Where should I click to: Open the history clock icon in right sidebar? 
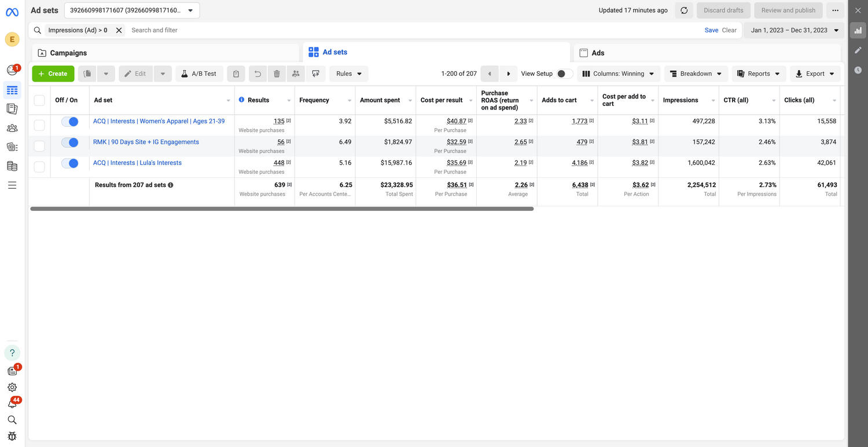pyautogui.click(x=858, y=70)
